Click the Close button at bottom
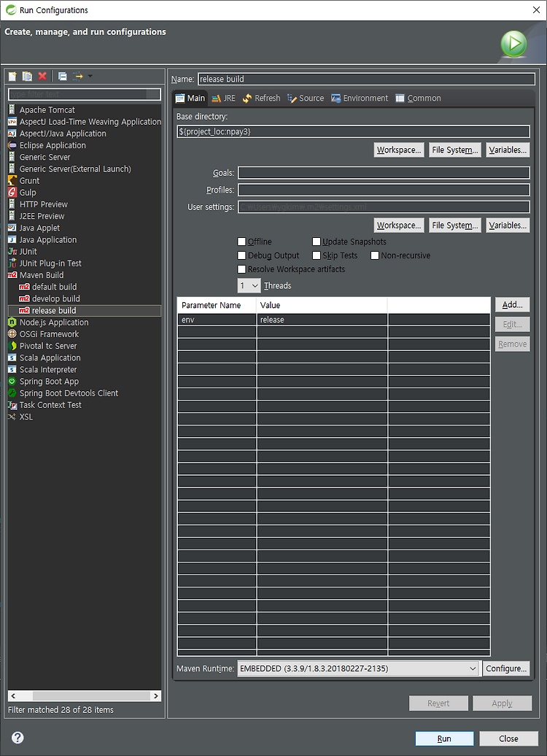 (509, 738)
